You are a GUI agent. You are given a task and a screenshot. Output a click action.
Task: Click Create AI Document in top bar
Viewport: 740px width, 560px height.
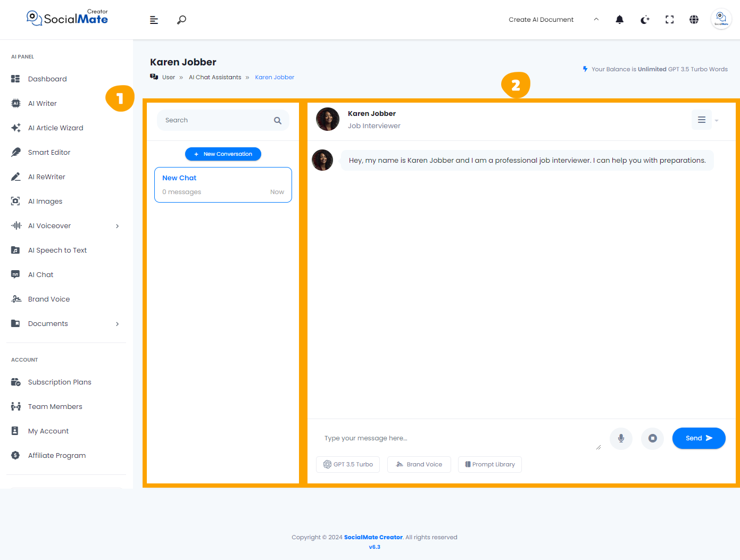coord(541,20)
